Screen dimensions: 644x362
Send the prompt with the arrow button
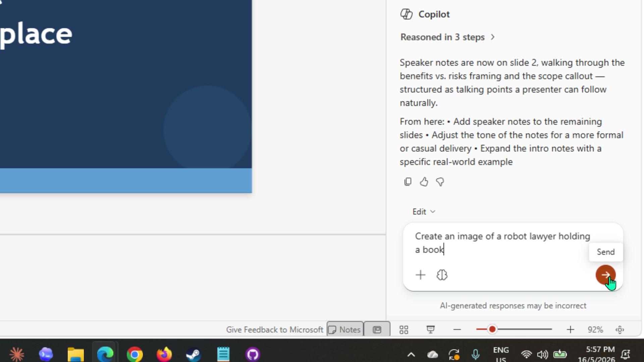coord(605,275)
